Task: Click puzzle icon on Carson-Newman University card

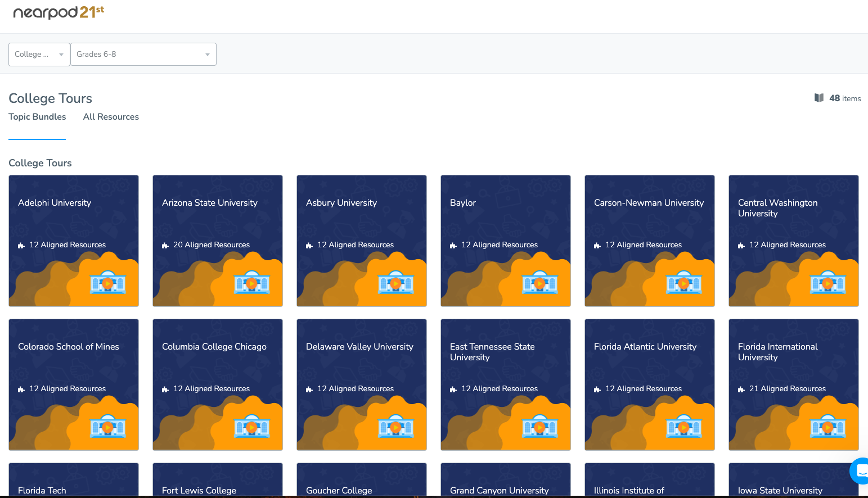Action: click(x=597, y=246)
